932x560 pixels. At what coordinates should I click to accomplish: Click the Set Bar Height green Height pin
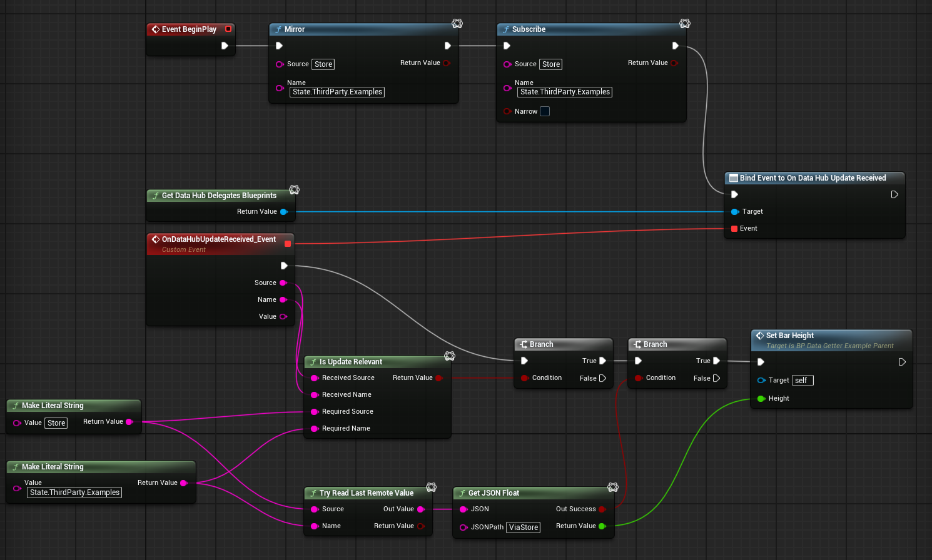[761, 399]
